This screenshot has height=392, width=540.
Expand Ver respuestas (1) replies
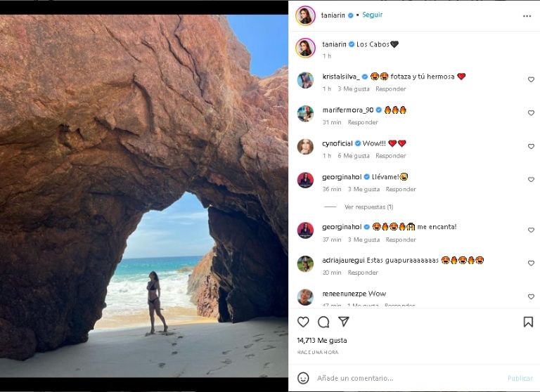368,207
